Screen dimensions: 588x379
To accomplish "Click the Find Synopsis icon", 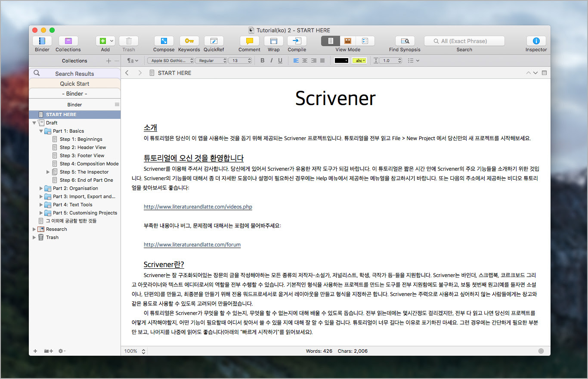I will (405, 41).
